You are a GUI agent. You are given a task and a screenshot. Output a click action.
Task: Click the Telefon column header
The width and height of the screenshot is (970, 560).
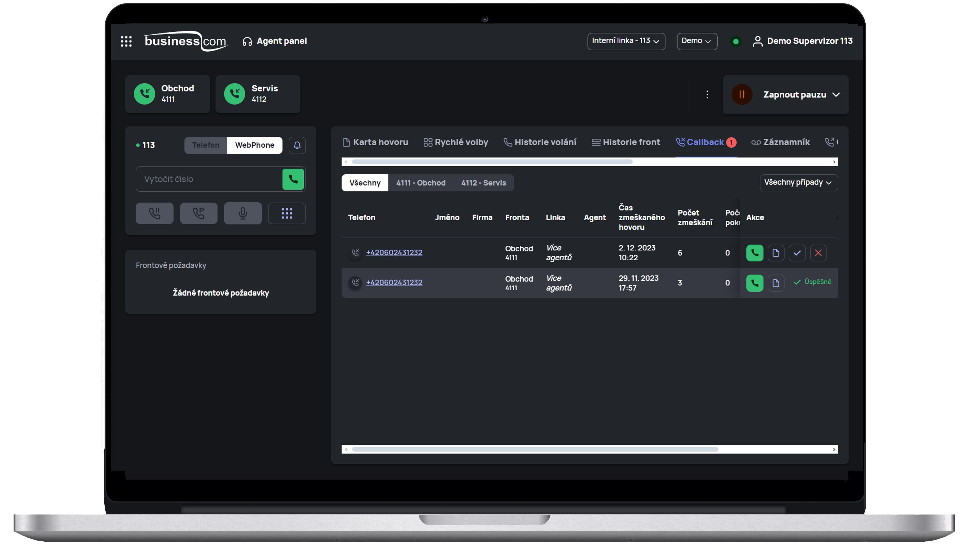point(361,218)
